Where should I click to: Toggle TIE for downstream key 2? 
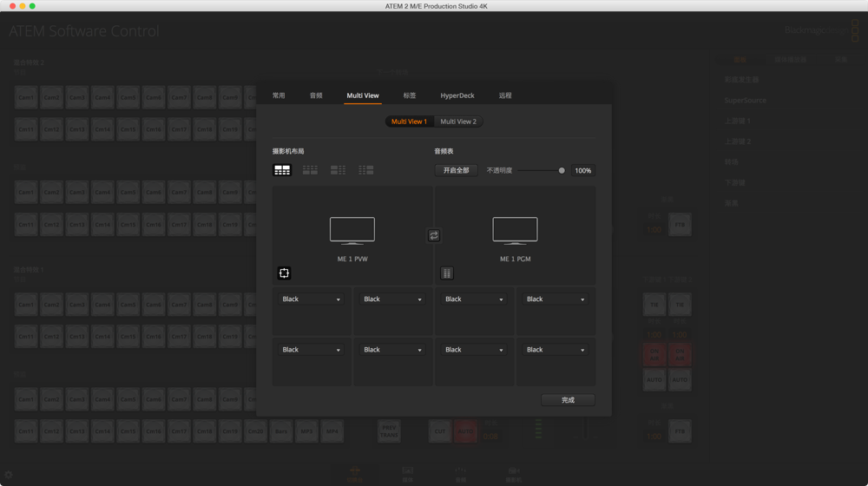tap(680, 305)
